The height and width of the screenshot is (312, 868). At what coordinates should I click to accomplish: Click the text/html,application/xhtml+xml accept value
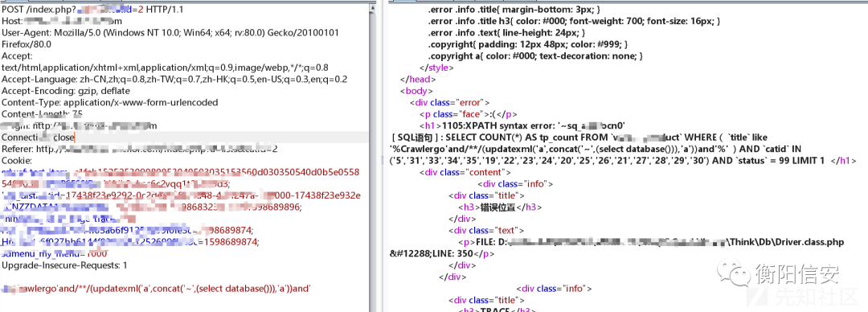[x=165, y=67]
